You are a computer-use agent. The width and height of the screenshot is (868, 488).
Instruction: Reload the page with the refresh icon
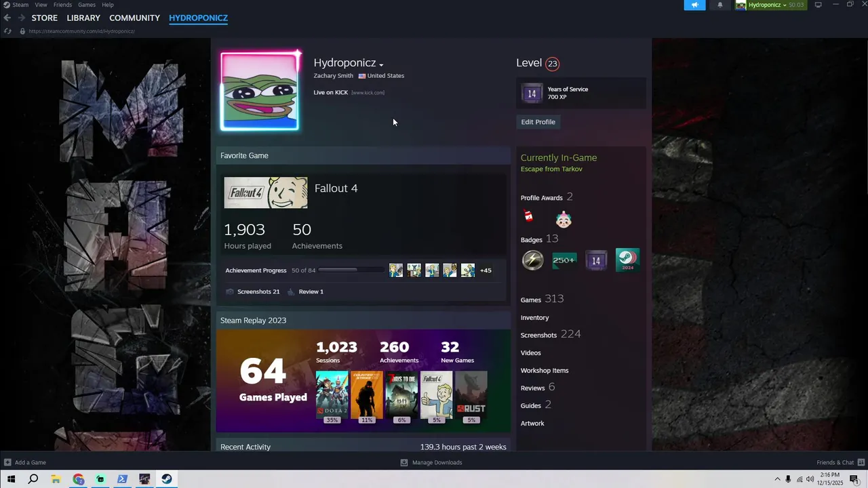[x=7, y=31]
